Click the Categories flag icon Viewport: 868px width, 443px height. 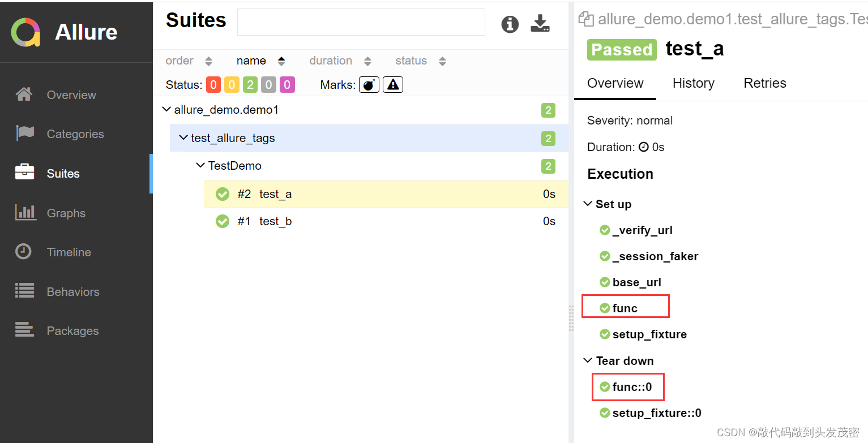(24, 134)
